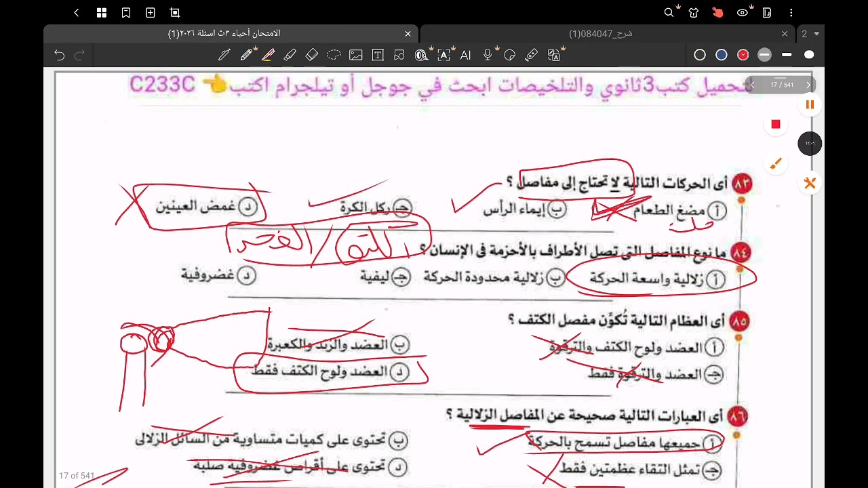Stop the screen recording
The height and width of the screenshot is (488, 868).
[x=776, y=124]
